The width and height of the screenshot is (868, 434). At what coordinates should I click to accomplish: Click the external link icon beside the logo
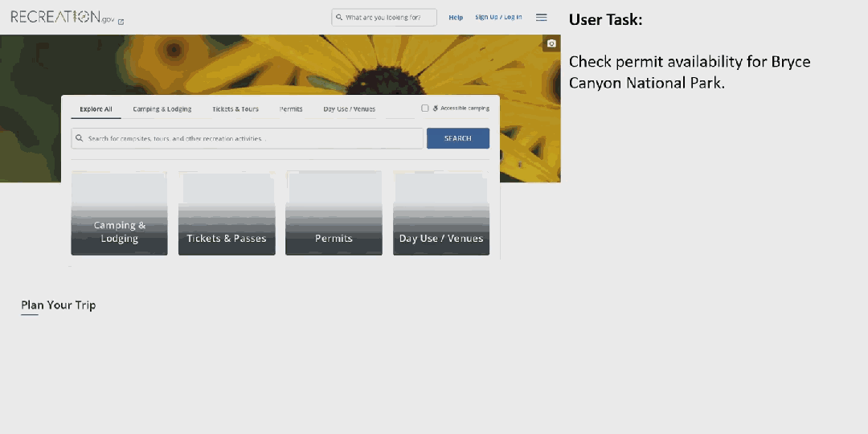[x=121, y=22]
